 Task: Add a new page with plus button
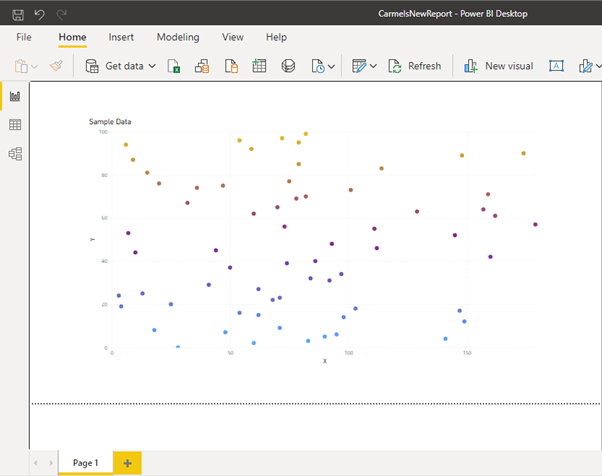coord(127,463)
